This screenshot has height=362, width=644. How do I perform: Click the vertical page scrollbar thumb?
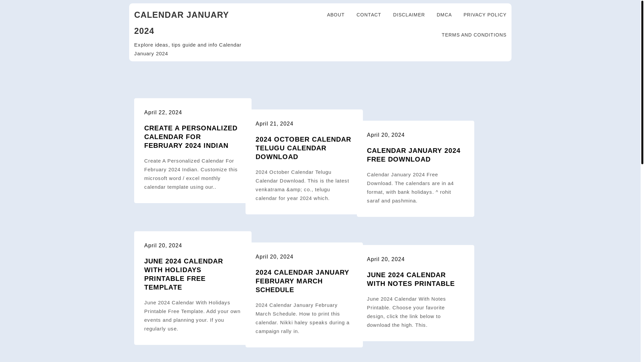pos(642,82)
